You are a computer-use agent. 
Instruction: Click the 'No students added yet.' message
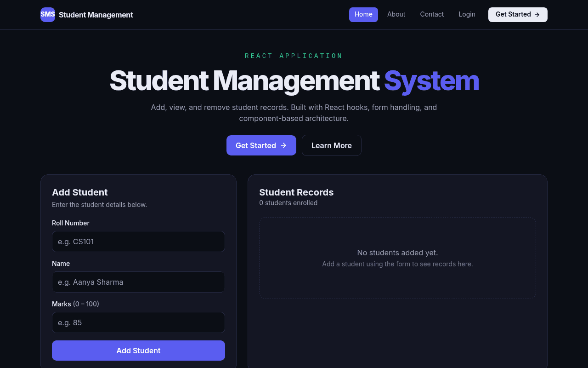397,253
